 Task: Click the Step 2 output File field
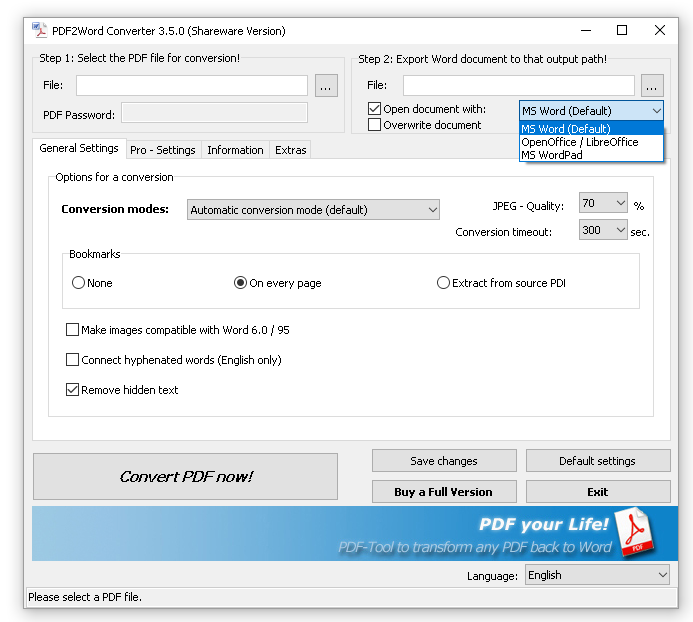click(x=518, y=85)
